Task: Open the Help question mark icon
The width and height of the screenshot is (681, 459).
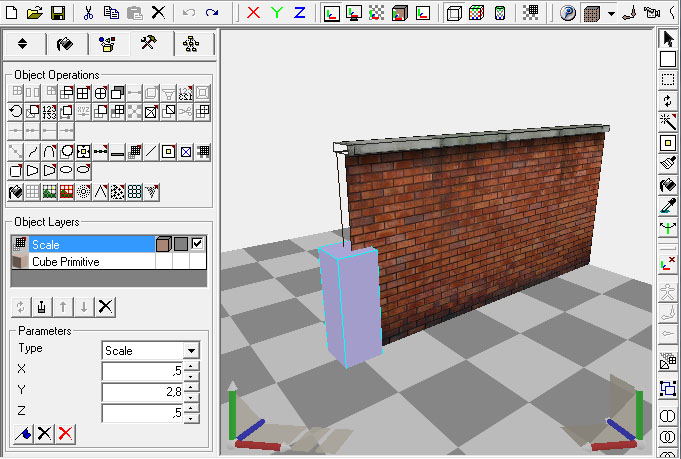Action: (569, 13)
